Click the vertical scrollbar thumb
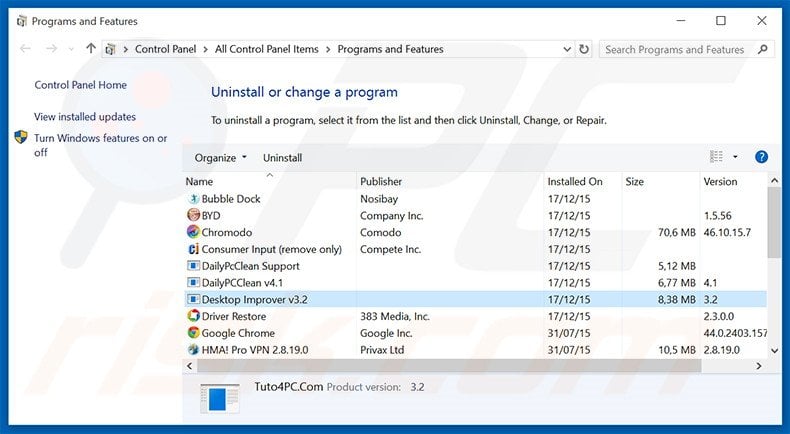 pos(774,222)
